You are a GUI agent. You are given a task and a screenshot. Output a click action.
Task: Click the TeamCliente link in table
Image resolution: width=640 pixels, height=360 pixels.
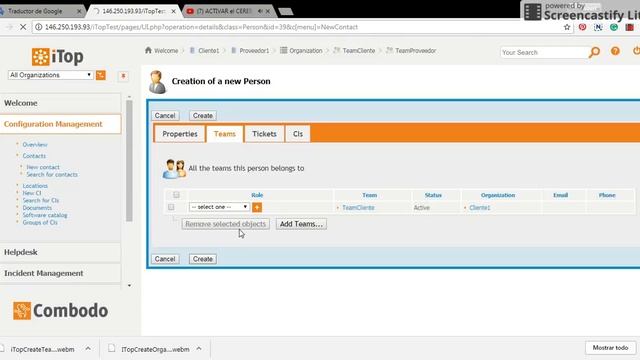[358, 208]
